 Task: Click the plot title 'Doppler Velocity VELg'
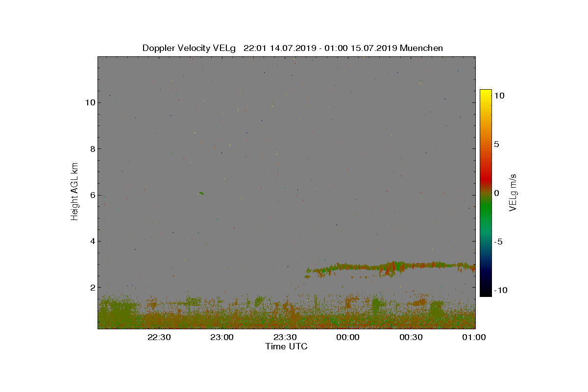(189, 48)
